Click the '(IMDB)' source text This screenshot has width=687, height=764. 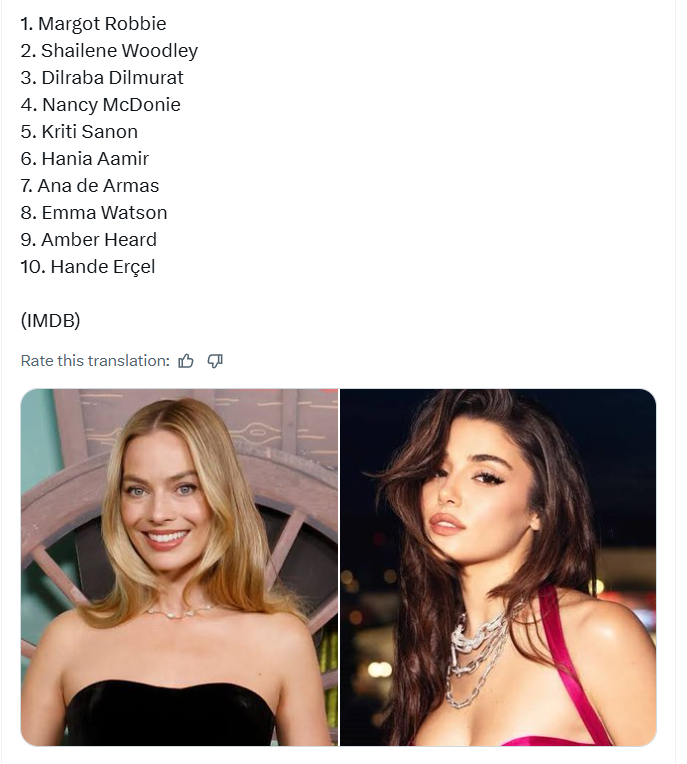point(50,320)
